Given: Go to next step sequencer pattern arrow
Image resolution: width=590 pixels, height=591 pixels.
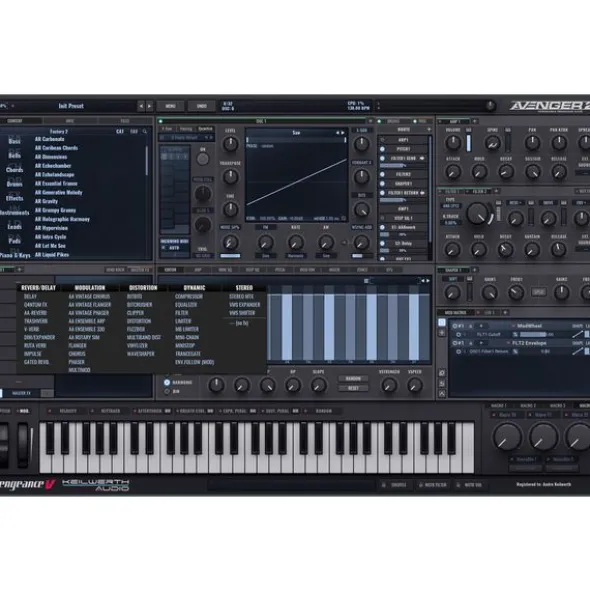Looking at the screenshot, I should pos(428,281).
